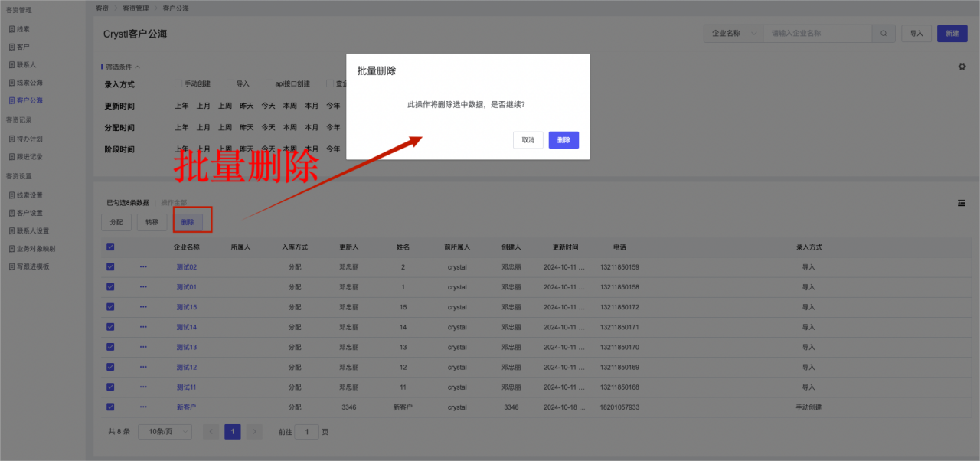Open the ellipsis menu for 测试14
Image resolution: width=980 pixels, height=461 pixels.
(143, 326)
